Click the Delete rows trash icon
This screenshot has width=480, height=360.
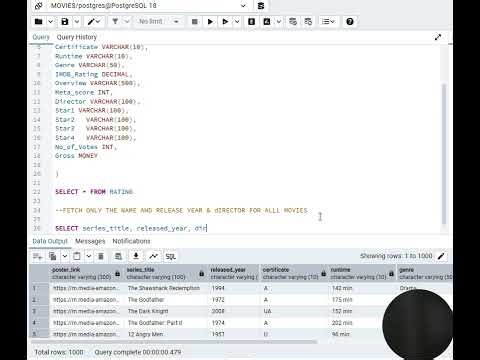[x=101, y=256]
